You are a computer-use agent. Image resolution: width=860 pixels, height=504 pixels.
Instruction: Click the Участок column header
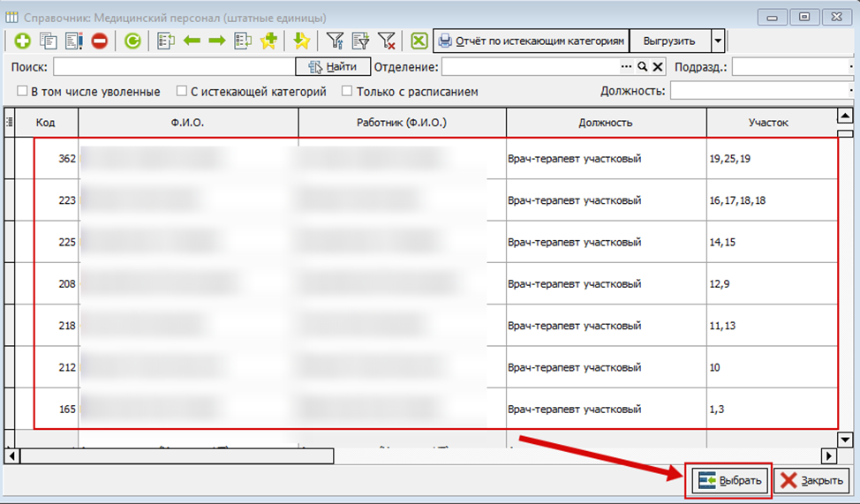[768, 123]
